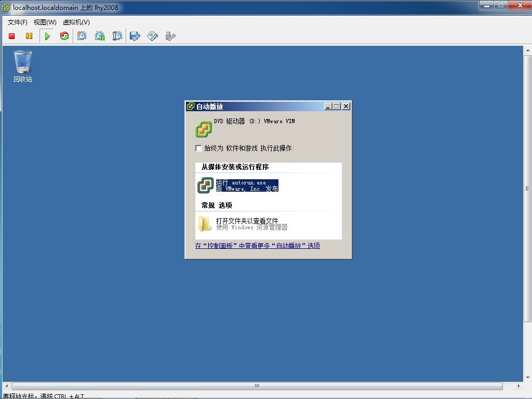Click the DVD 驱动器 (D:) VMware VIM label
532x399 pixels.
click(254, 121)
